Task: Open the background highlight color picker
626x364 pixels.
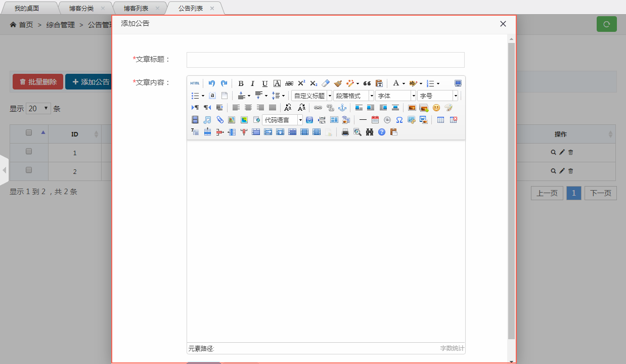Action: (x=413, y=83)
